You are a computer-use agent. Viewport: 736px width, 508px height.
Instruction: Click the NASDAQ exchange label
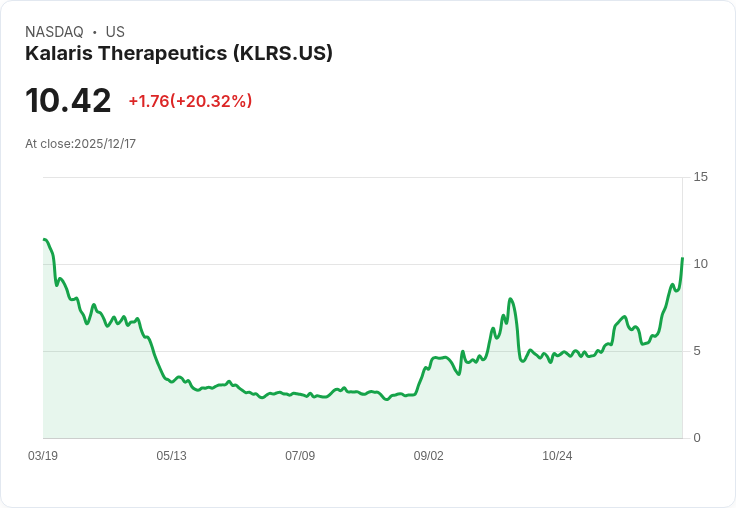54,32
